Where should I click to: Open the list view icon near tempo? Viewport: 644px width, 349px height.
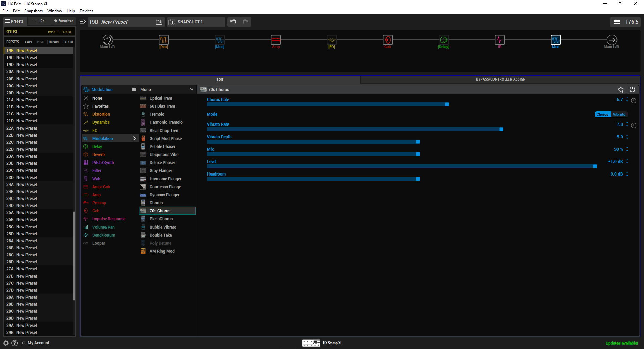(x=616, y=22)
